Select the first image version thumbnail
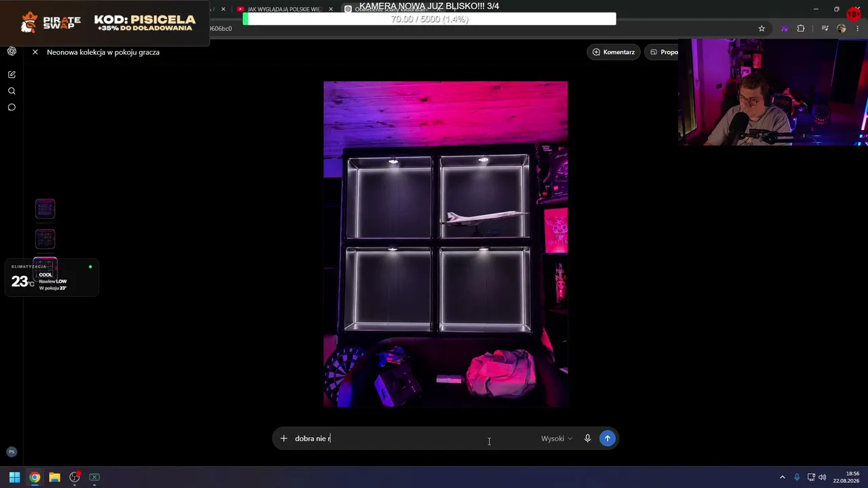Screen dimensions: 868x488 [x=45, y=209]
